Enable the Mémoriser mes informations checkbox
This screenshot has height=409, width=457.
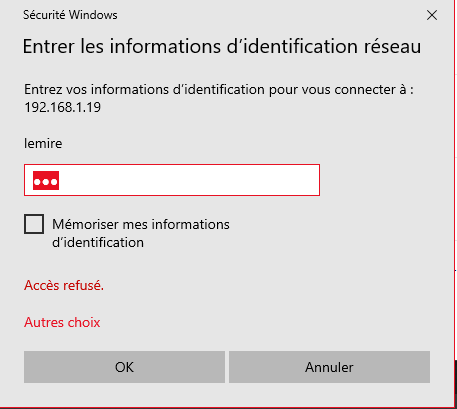[34, 224]
